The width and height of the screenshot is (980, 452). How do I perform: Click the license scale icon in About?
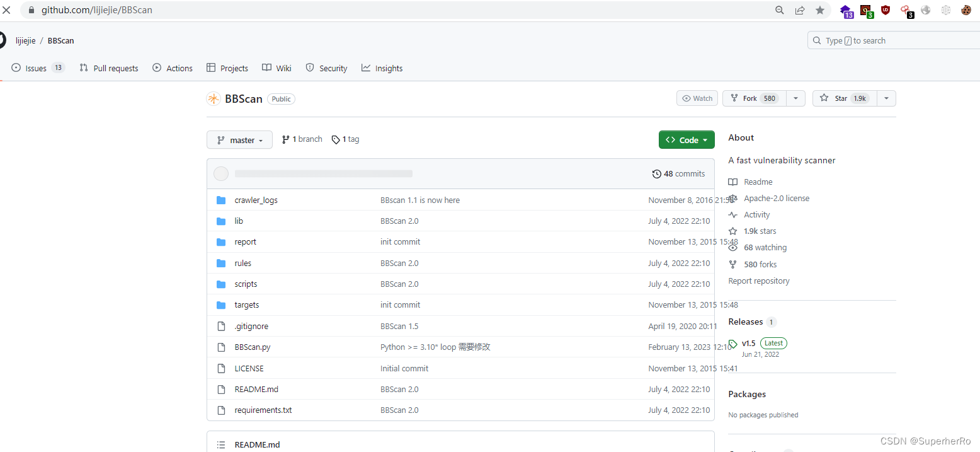(733, 198)
